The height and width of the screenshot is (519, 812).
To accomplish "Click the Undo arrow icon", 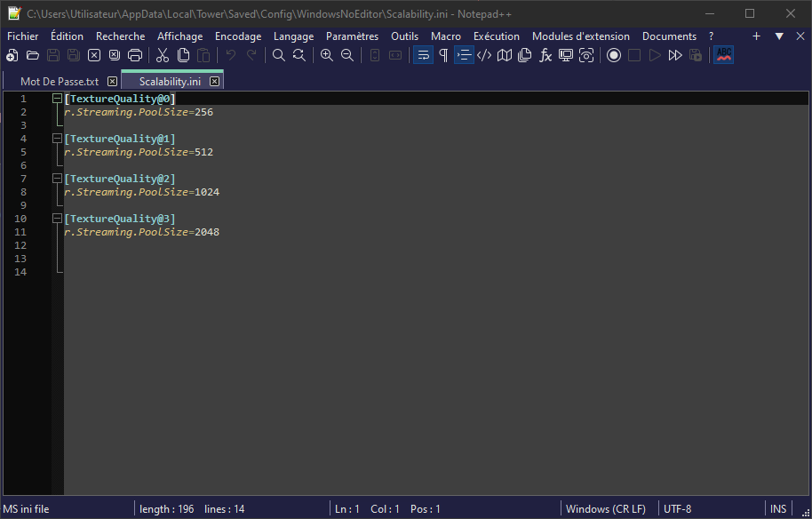I will [231, 55].
